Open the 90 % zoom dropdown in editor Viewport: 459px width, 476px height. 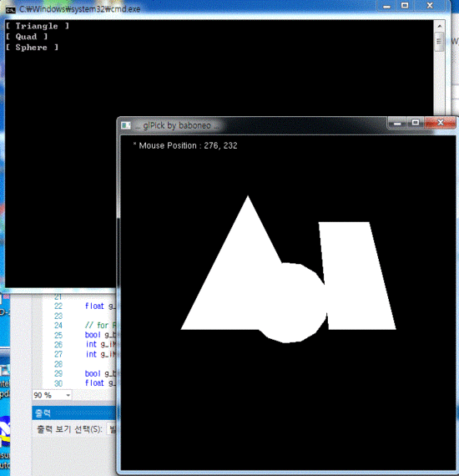coord(68,395)
